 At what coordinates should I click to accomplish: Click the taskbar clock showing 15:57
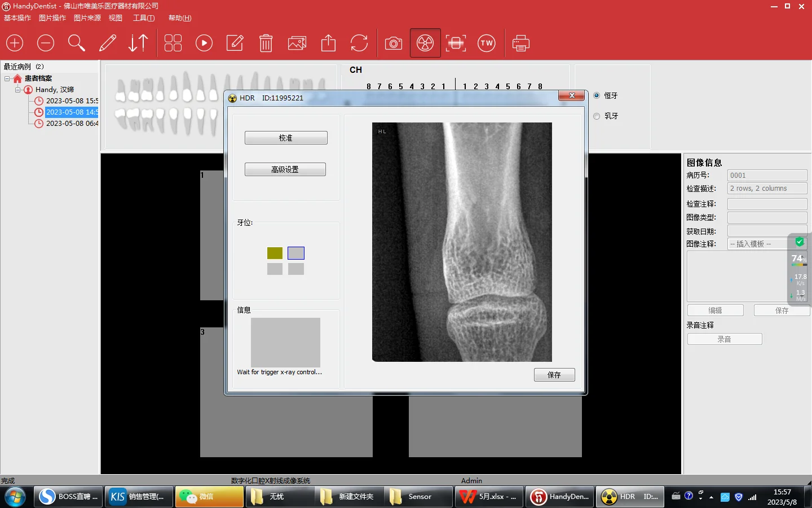pos(782,497)
